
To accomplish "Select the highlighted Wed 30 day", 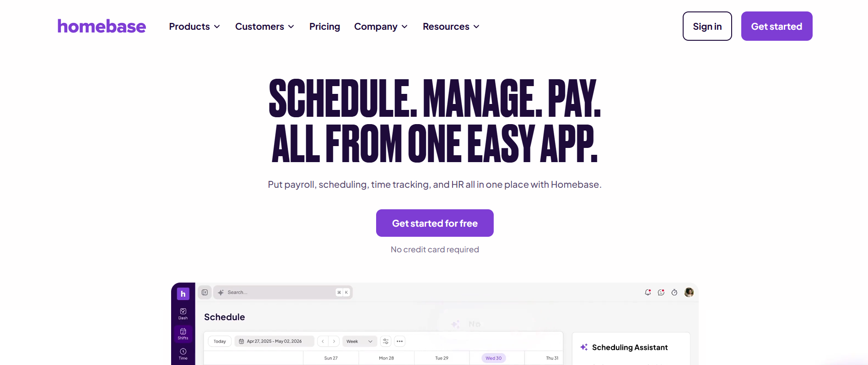I will click(x=493, y=358).
